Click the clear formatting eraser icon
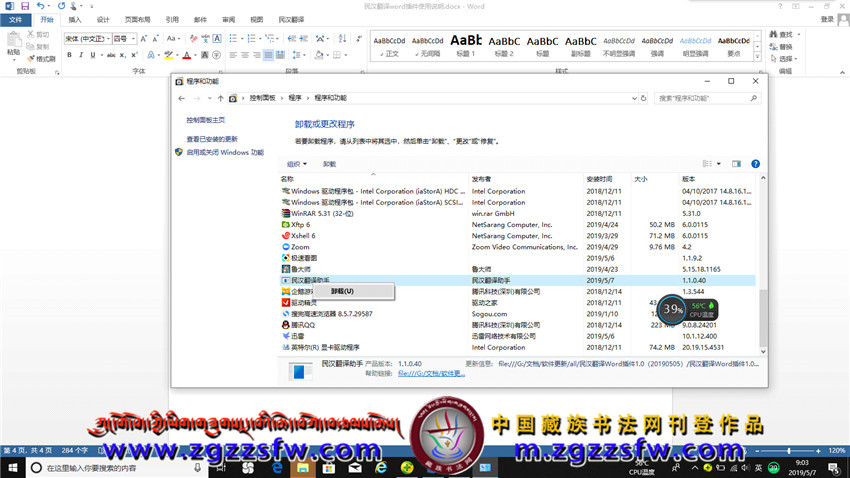The width and height of the screenshot is (850, 478). pyautogui.click(x=194, y=38)
